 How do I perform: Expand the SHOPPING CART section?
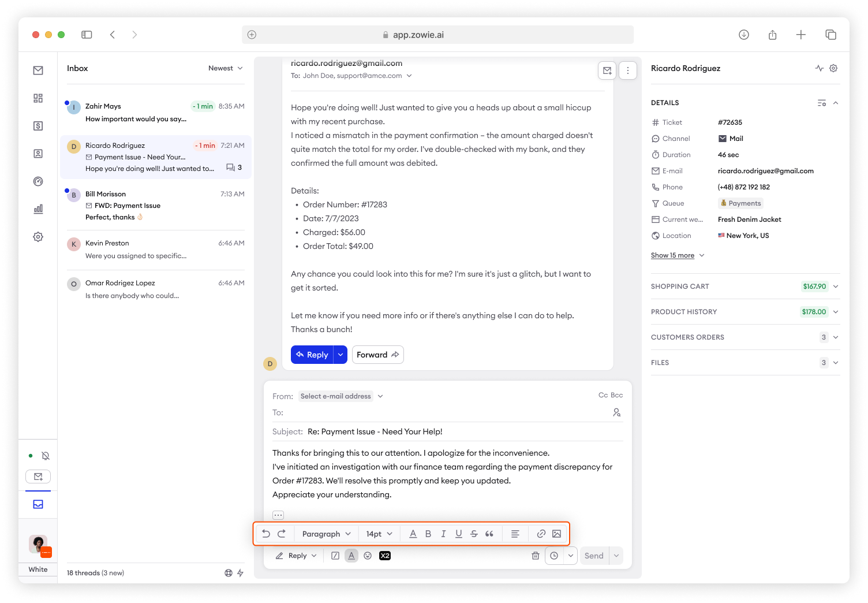click(745, 286)
